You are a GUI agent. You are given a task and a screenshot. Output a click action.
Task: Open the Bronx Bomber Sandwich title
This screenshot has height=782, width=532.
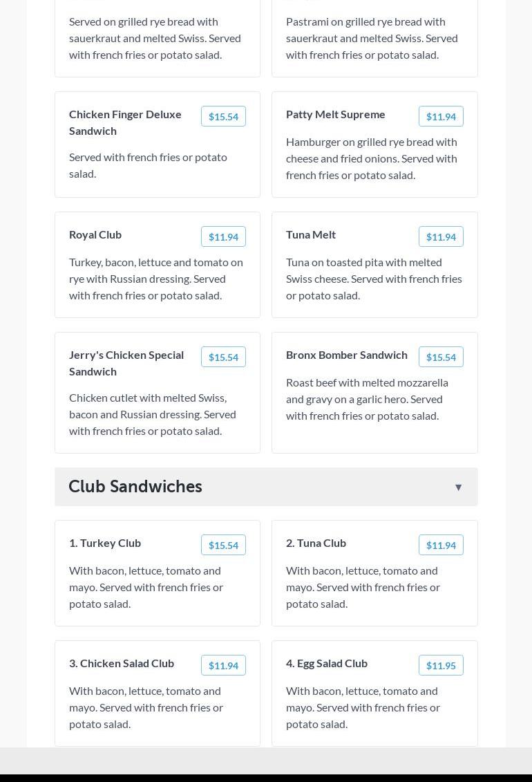click(x=347, y=355)
